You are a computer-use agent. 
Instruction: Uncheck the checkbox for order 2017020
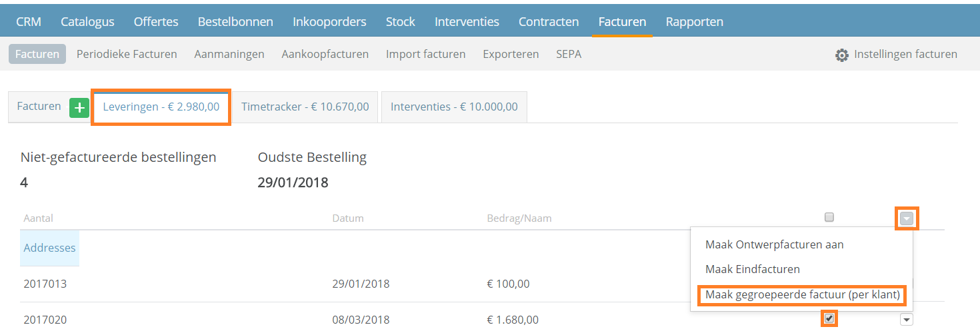coord(829,318)
